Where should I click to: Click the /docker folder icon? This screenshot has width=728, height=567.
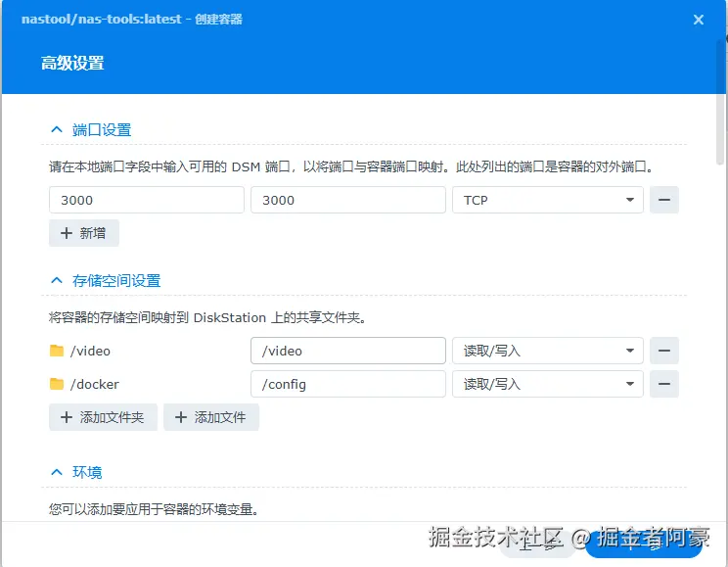pyautogui.click(x=57, y=384)
